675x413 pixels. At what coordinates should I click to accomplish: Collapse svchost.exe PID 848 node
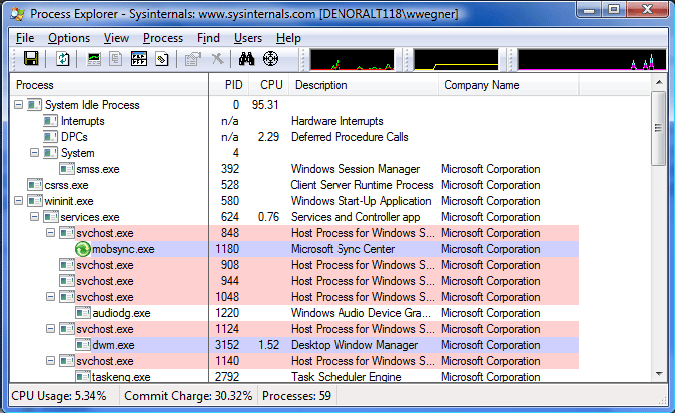pyautogui.click(x=50, y=233)
